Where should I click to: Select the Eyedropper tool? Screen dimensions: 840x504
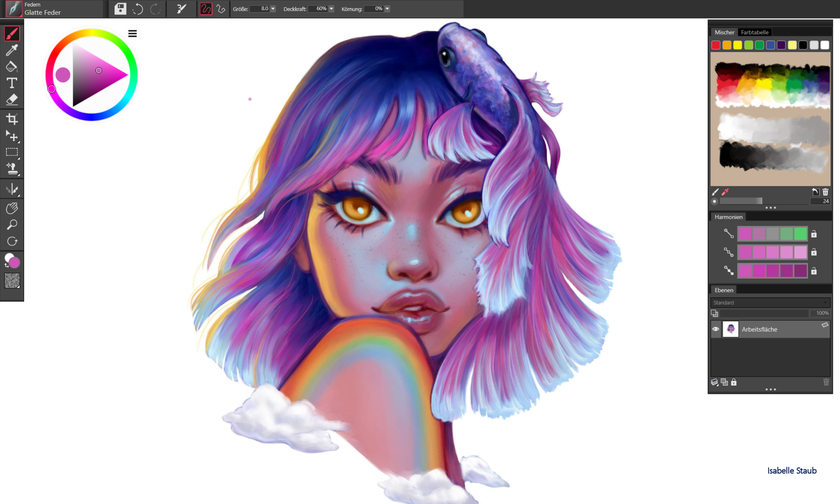point(12,50)
